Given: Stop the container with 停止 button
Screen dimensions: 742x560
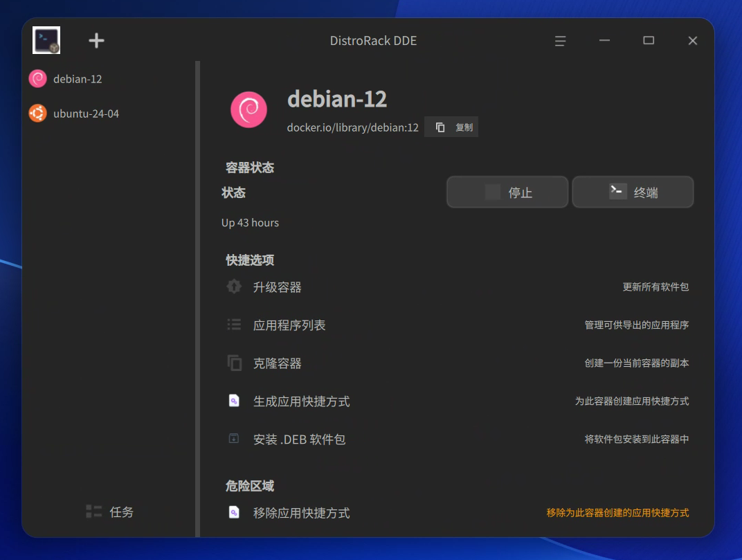Looking at the screenshot, I should [507, 192].
